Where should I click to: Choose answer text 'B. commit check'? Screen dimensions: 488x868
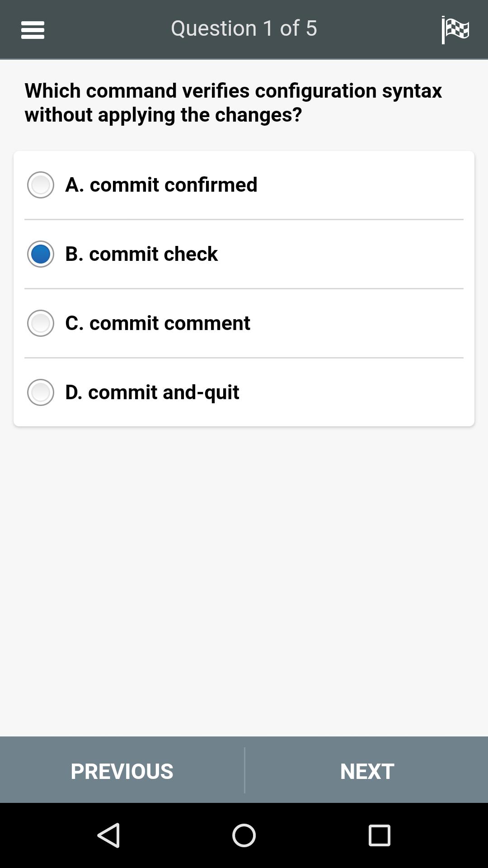[x=141, y=254]
